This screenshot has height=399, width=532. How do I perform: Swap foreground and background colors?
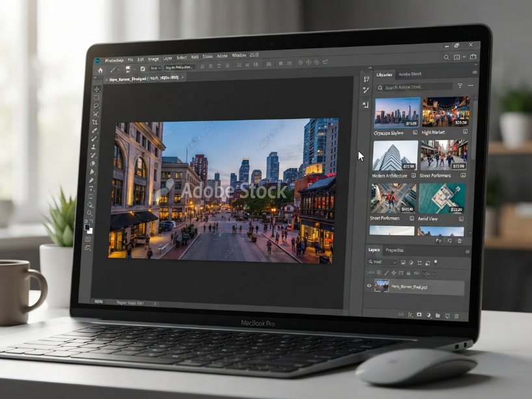coord(92,221)
